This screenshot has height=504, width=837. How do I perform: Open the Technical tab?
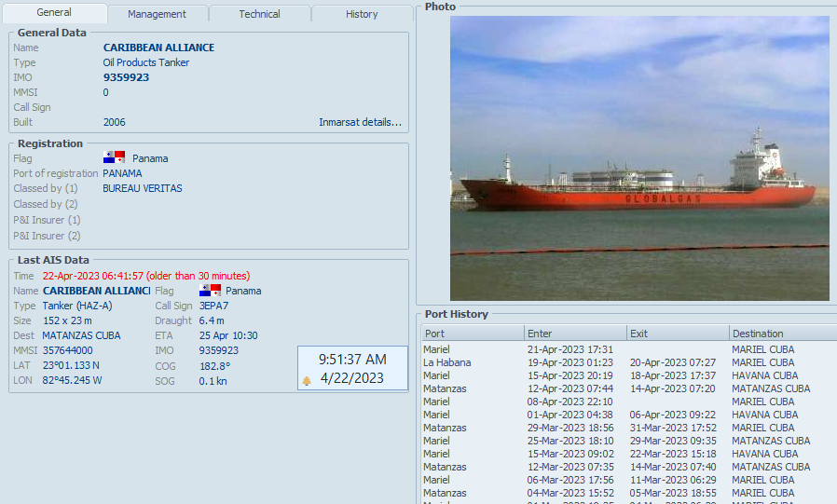[259, 14]
